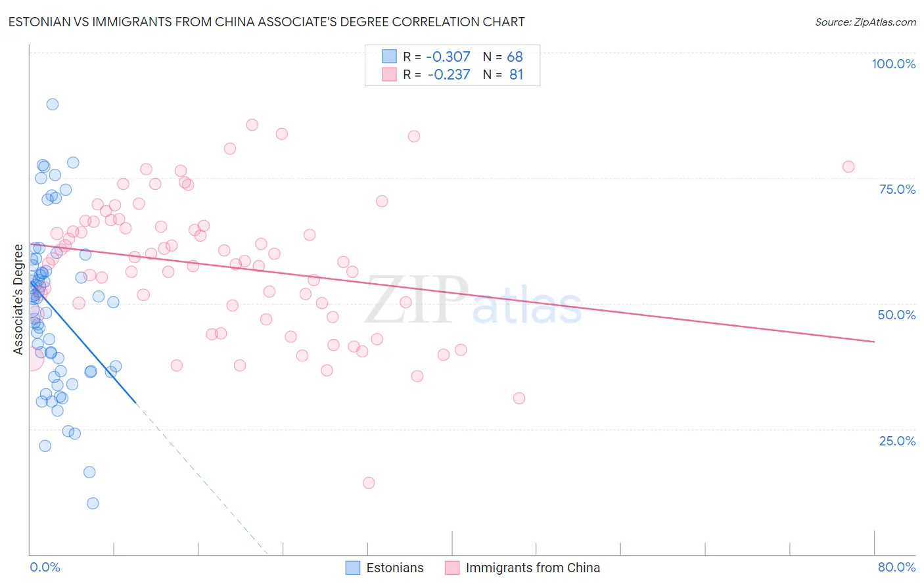The height and width of the screenshot is (586, 924).
Task: Click the 80.0% x-axis label
Action: [x=896, y=567]
